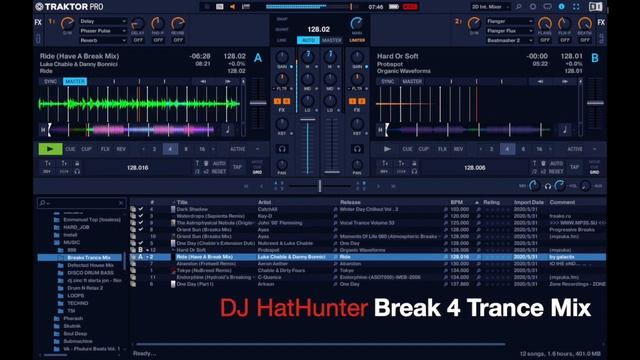
Task: Click the crossfader handle
Action: pyautogui.click(x=320, y=186)
